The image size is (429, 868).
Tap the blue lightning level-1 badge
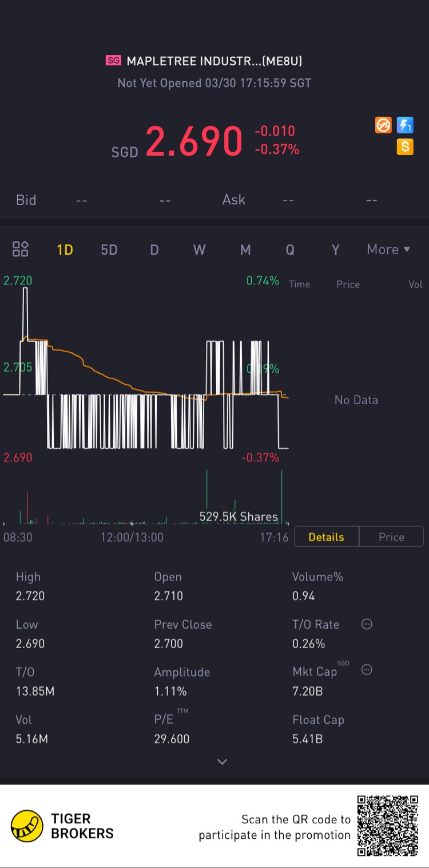(x=405, y=125)
